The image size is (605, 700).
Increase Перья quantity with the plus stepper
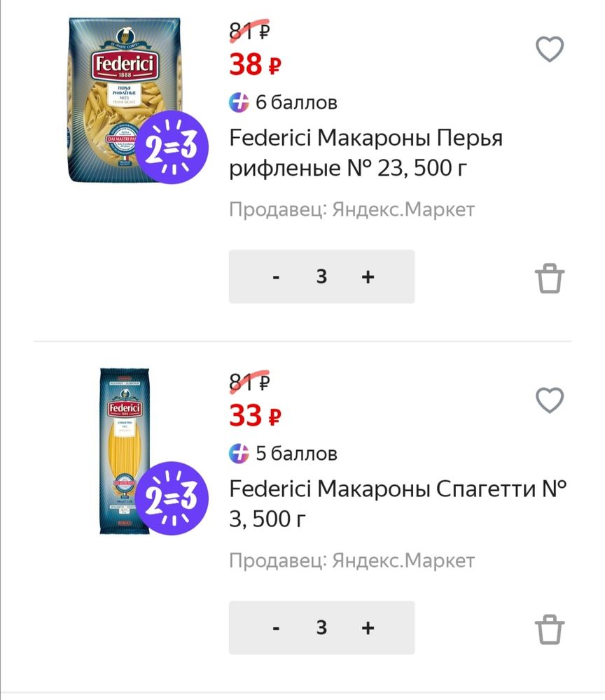pyautogui.click(x=368, y=276)
